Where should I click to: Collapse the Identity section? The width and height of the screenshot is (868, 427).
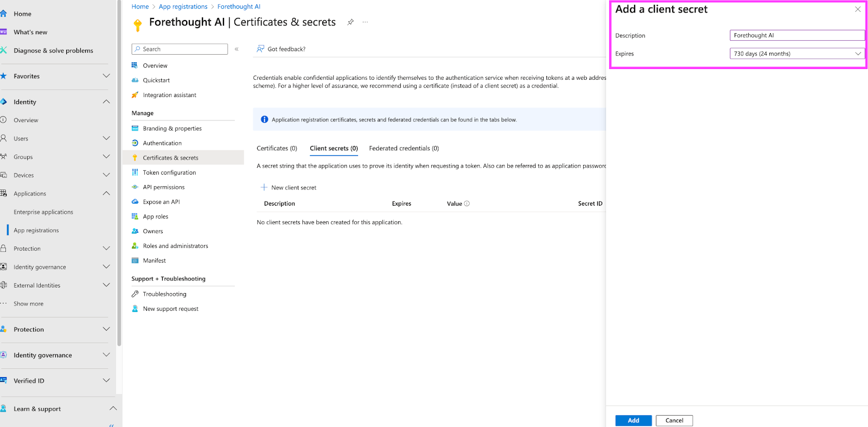click(x=106, y=101)
